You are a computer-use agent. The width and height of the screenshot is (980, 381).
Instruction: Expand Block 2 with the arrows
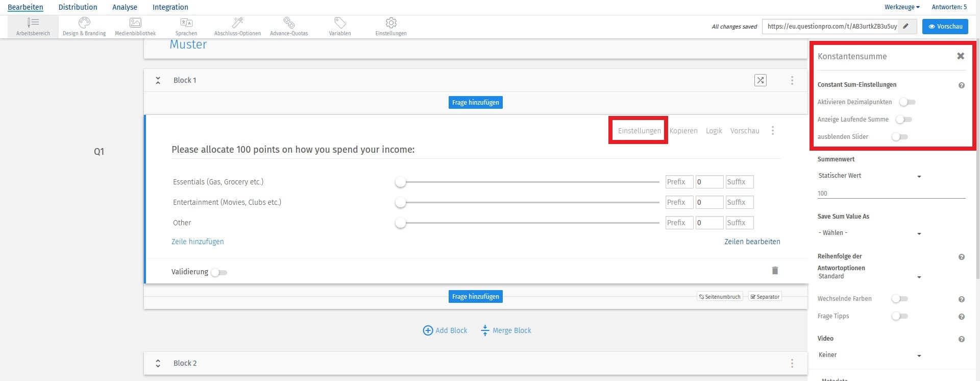pyautogui.click(x=158, y=363)
